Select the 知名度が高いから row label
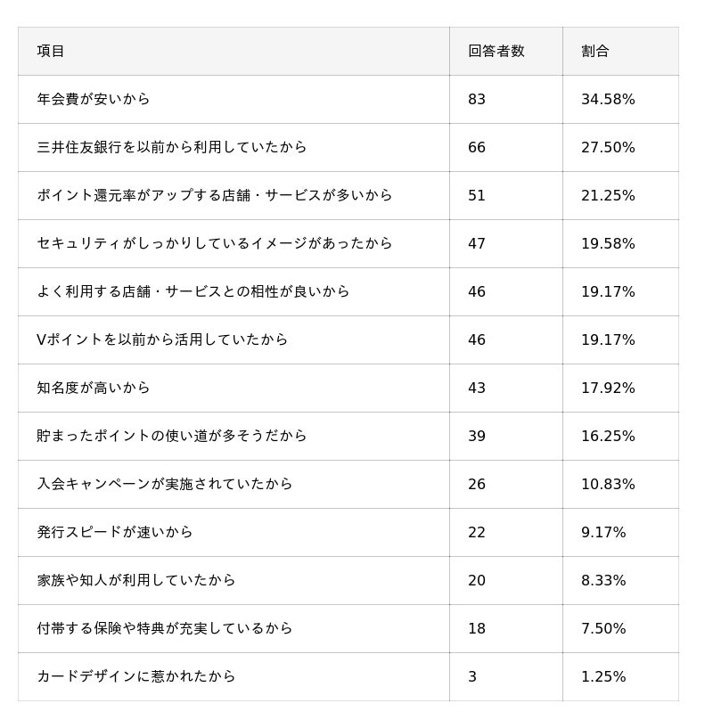The height and width of the screenshot is (728, 713). 94,389
